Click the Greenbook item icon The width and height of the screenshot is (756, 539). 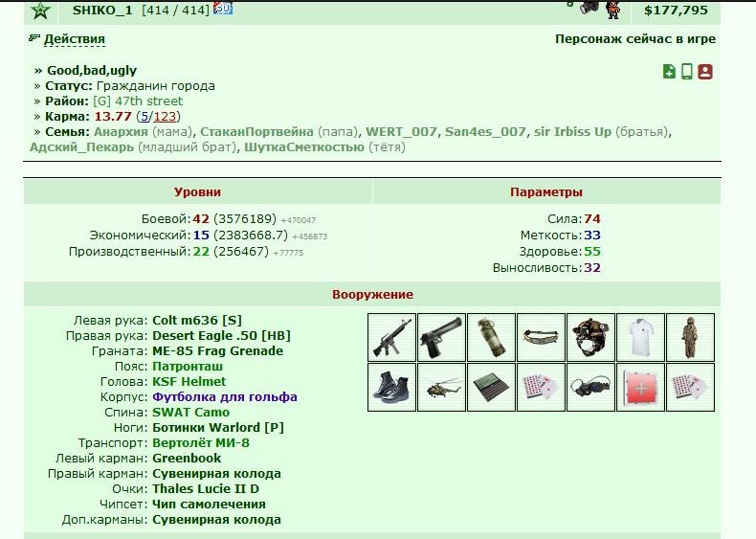click(491, 388)
